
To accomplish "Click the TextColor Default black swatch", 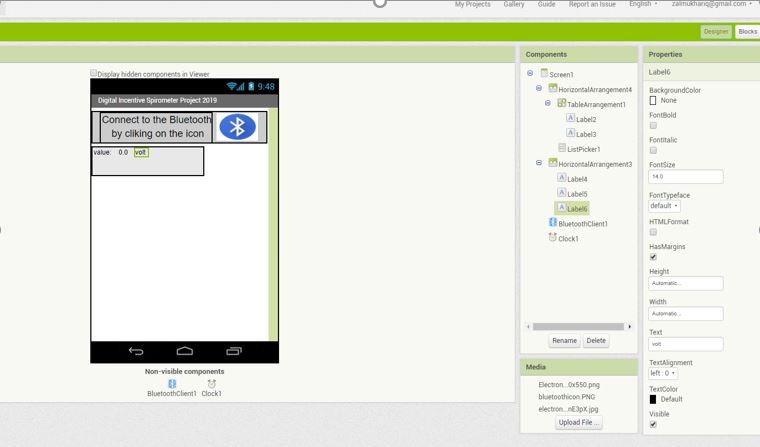I will tap(652, 399).
